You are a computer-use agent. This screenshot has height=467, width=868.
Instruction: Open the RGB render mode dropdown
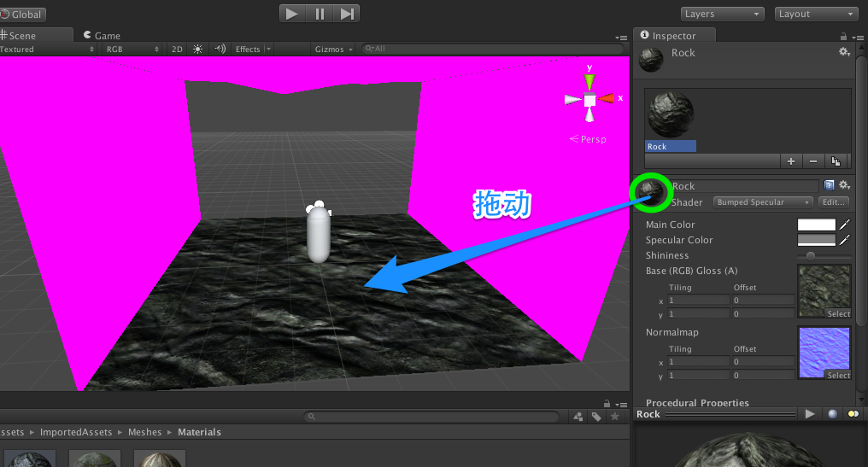132,50
